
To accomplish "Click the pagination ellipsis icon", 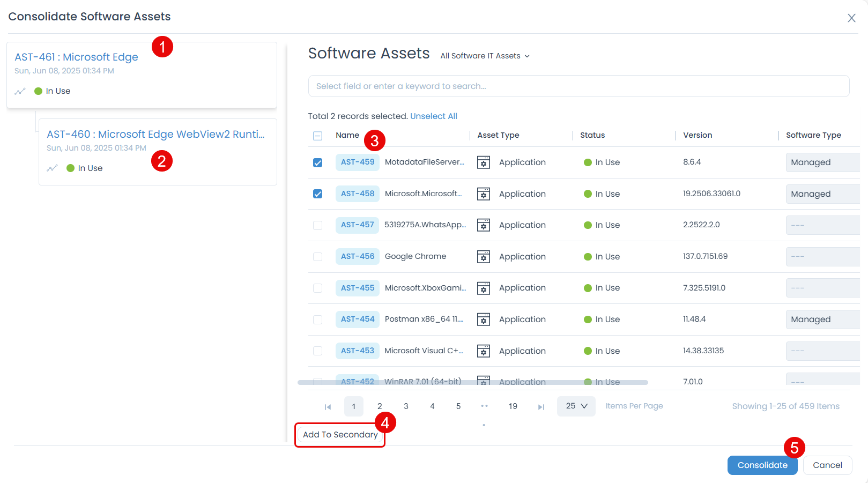I will (484, 406).
